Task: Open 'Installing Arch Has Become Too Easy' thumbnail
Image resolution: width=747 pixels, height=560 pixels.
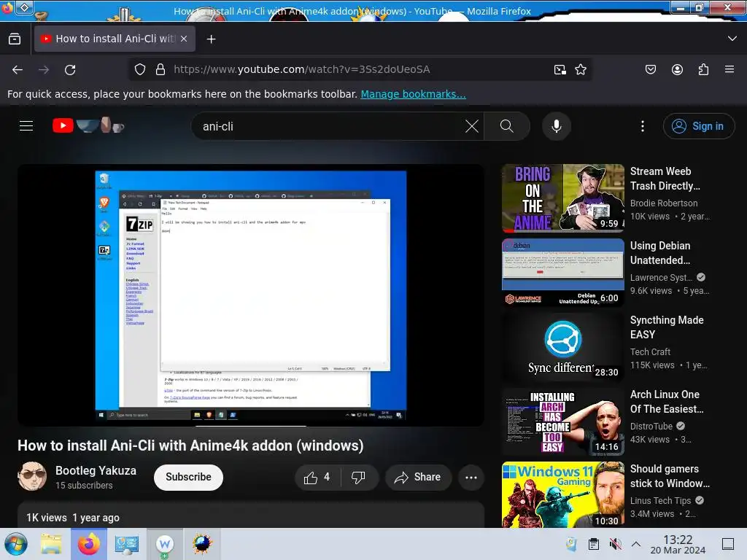Action: click(x=562, y=421)
